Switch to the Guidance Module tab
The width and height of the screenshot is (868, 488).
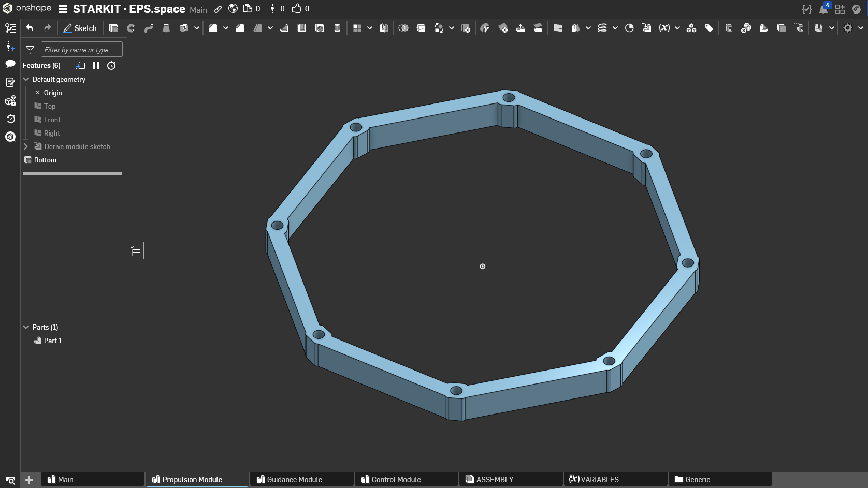[x=294, y=480]
